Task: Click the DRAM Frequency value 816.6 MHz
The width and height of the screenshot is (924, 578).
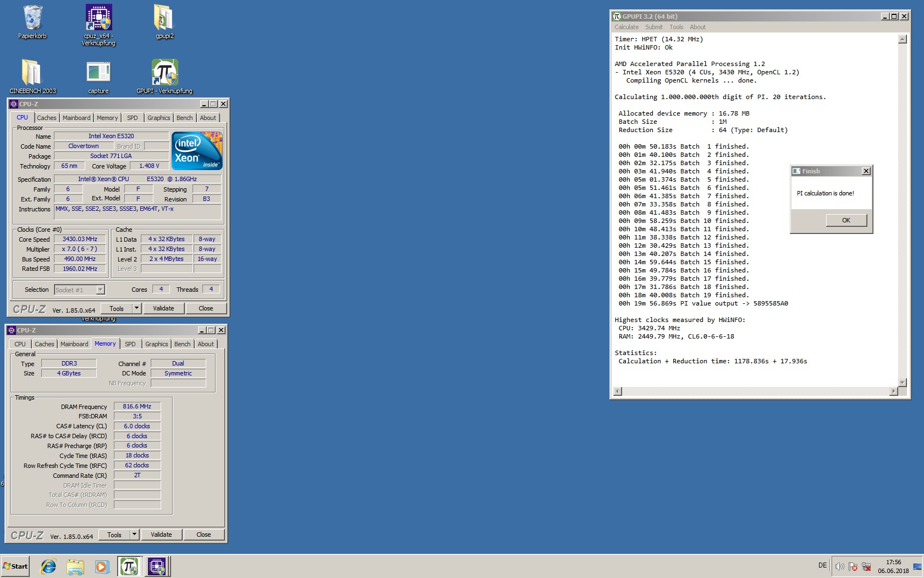Action: (137, 406)
